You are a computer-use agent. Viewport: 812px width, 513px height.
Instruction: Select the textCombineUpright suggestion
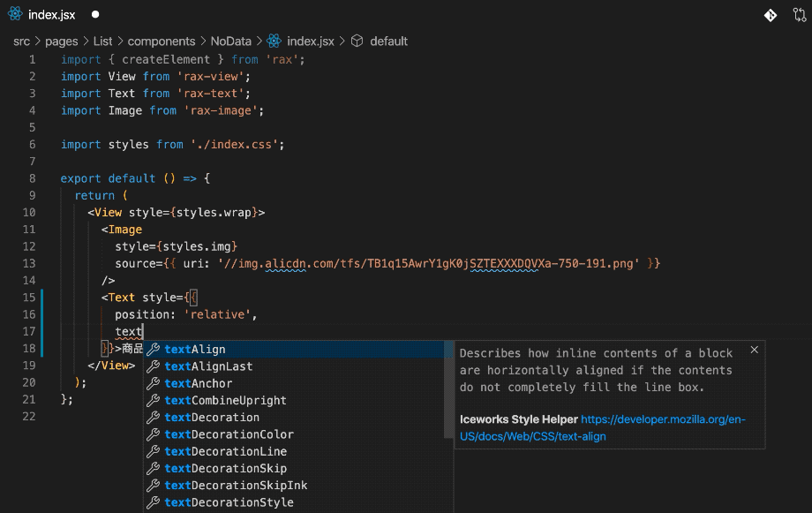[x=294, y=401]
